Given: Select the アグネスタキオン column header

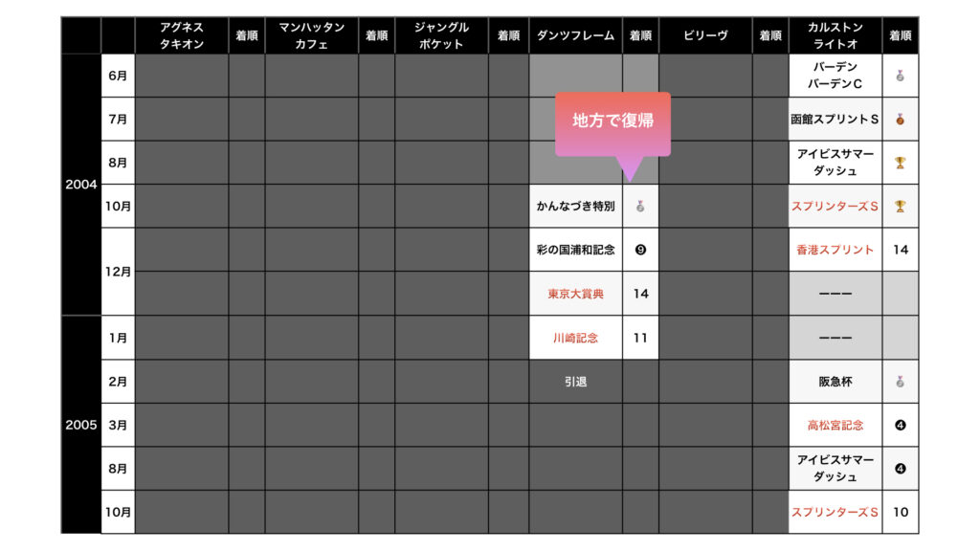Looking at the screenshot, I should coord(182,35).
